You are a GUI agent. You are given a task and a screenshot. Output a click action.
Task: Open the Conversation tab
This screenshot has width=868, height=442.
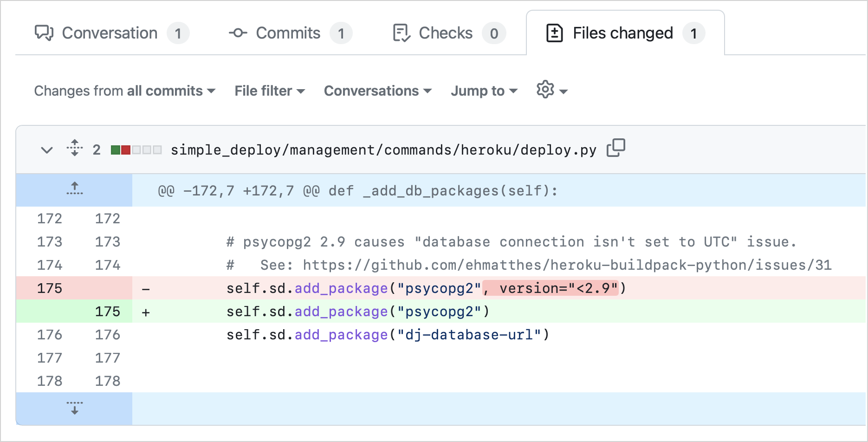(111, 33)
